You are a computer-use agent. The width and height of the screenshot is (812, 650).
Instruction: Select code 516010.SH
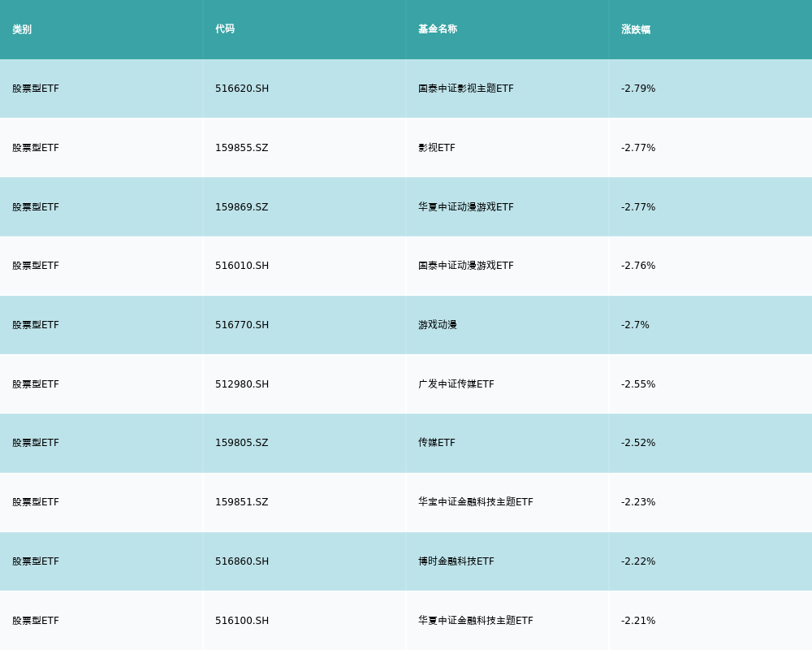point(242,266)
